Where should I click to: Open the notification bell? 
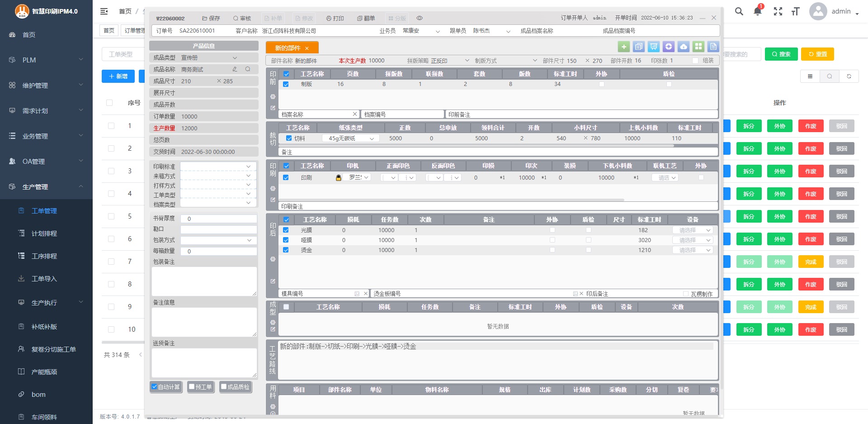pyautogui.click(x=758, y=11)
